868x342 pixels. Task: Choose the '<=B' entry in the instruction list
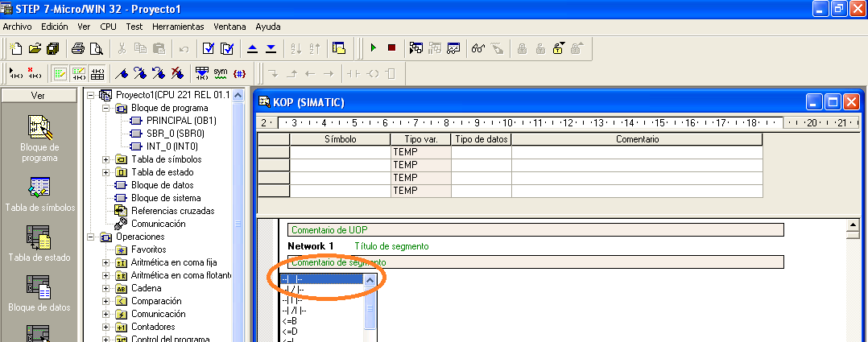click(290, 321)
